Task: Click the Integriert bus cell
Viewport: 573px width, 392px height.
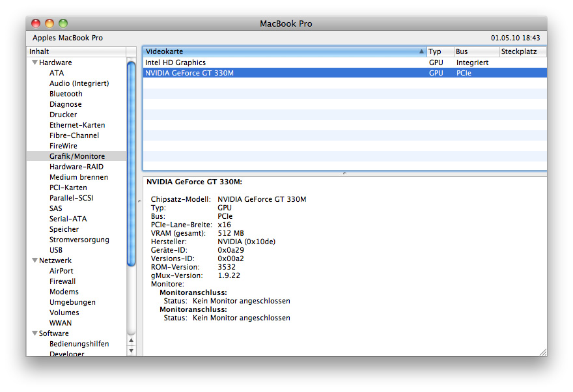Action: tap(472, 63)
